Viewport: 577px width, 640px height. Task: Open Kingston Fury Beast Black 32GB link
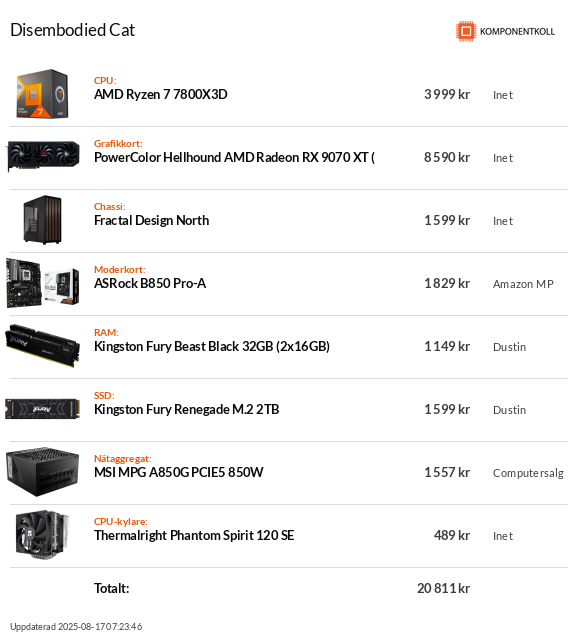(x=212, y=347)
